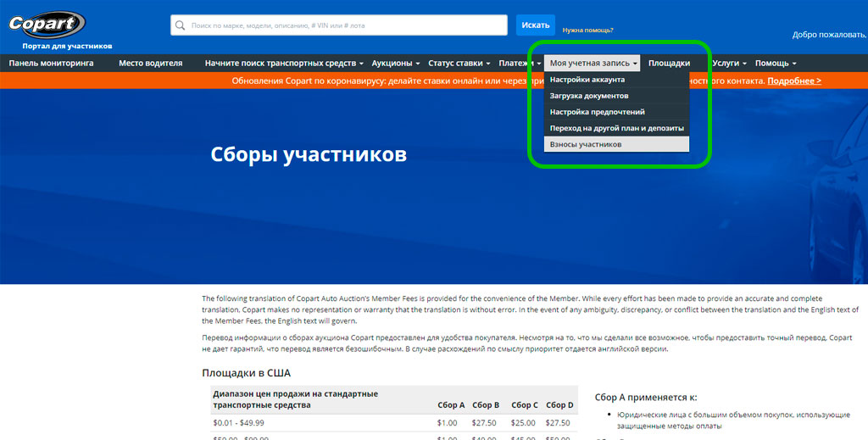Click the Copart logo
This screenshot has height=440, width=868.
point(47,25)
